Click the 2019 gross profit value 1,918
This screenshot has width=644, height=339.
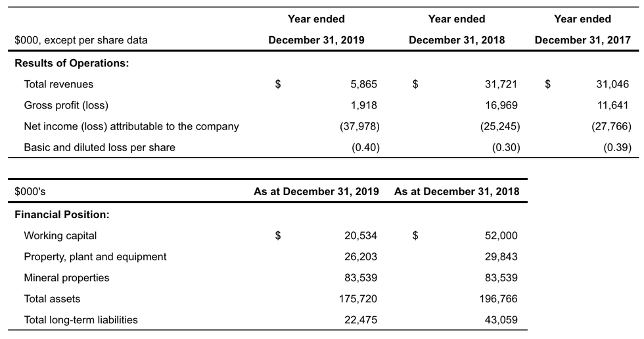click(x=364, y=105)
